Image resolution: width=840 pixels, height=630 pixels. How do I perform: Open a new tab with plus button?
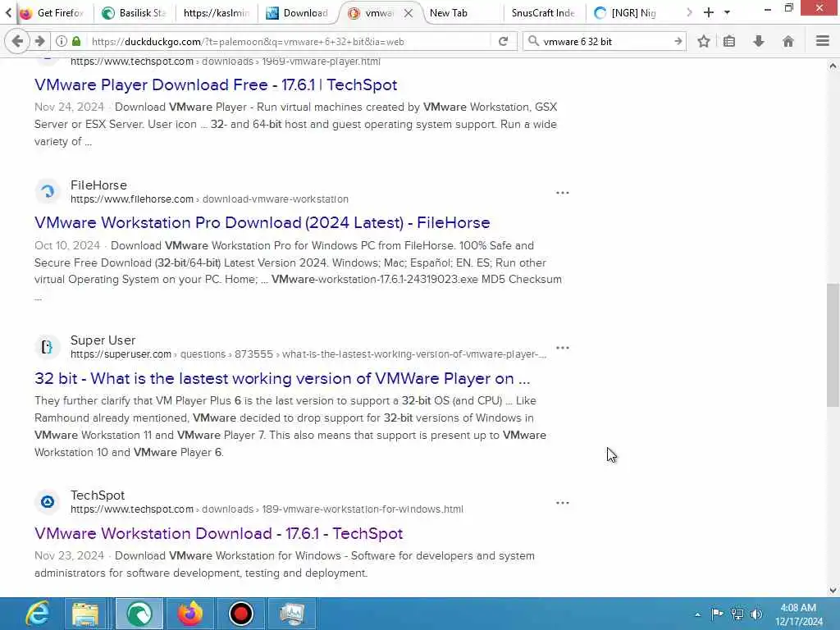[708, 12]
